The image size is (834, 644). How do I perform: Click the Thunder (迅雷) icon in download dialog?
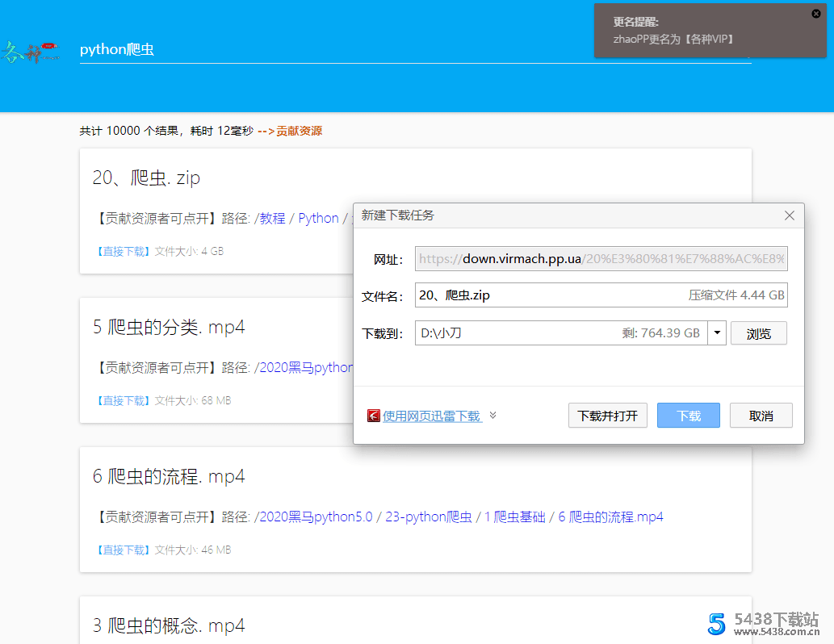[x=373, y=415]
